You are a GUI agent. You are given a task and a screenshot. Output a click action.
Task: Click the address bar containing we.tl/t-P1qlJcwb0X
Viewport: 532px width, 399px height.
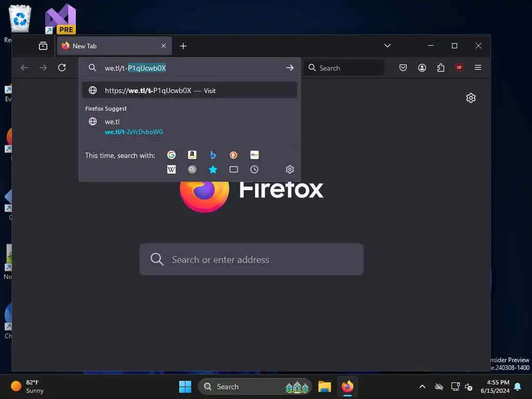click(190, 68)
